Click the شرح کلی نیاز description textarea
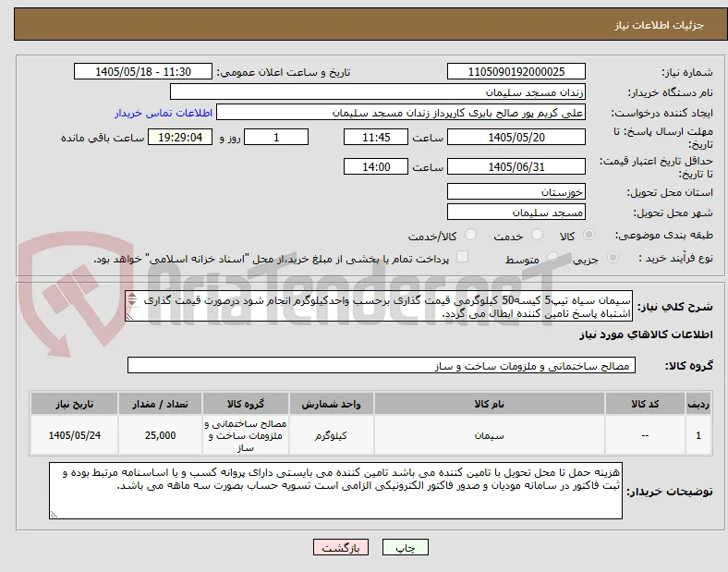The height and width of the screenshot is (572, 728). click(379, 307)
